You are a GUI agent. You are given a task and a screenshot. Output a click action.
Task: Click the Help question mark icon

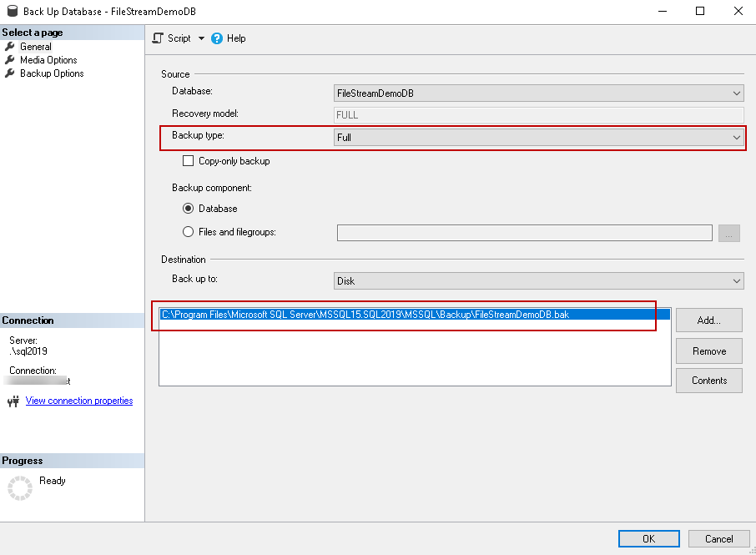[217, 38]
